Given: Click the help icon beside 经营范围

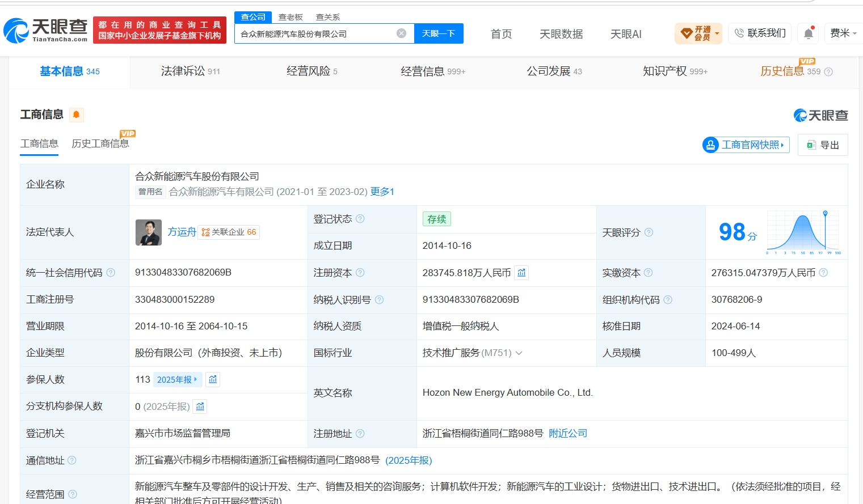Looking at the screenshot, I should pyautogui.click(x=73, y=494).
